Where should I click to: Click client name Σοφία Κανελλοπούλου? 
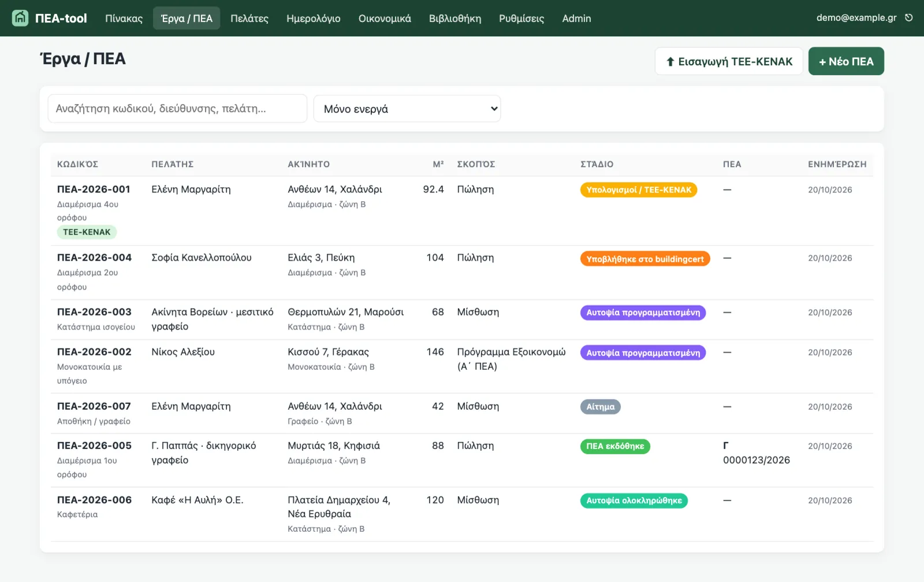[202, 258]
